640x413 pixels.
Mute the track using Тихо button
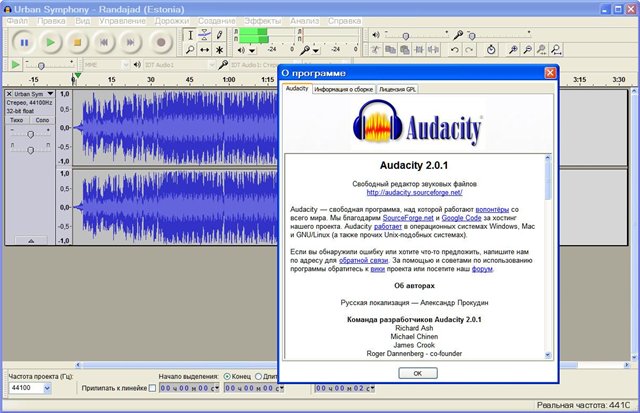coord(17,120)
